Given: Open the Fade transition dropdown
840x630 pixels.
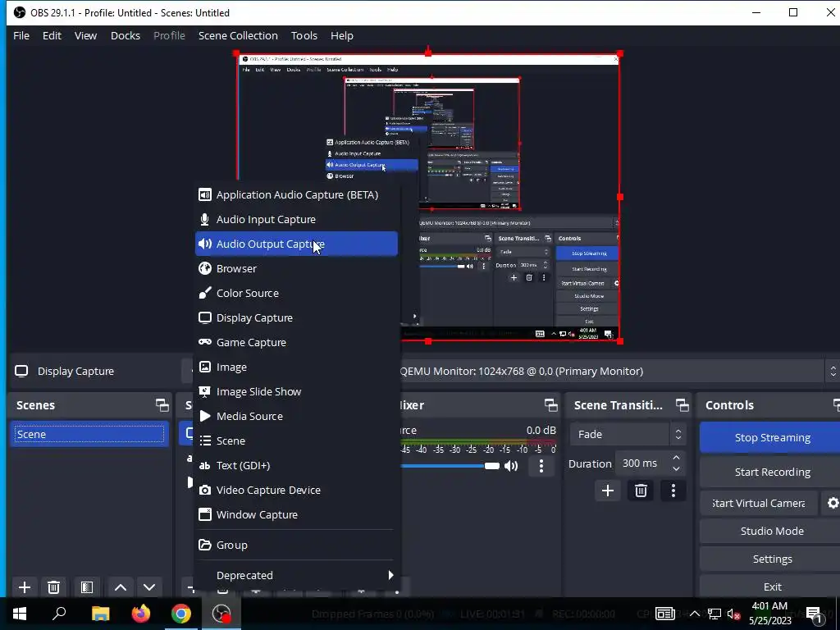Looking at the screenshot, I should 628,435.
